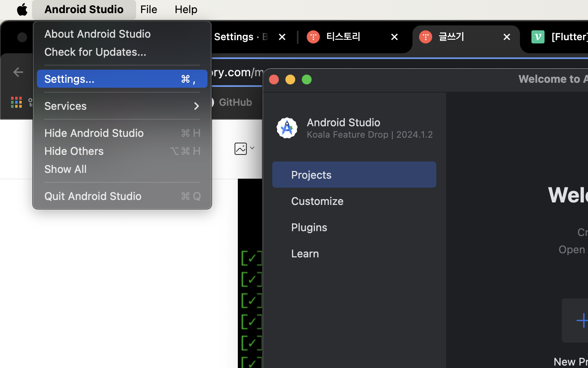Open Plugins in the welcome sidebar
The height and width of the screenshot is (368, 588).
354,227
